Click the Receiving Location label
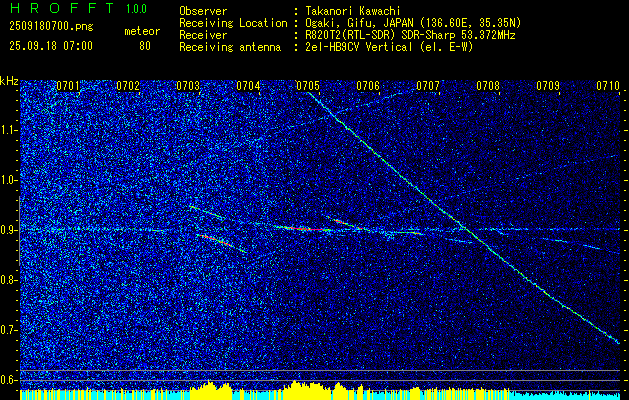The height and width of the screenshot is (400, 629). pos(233,23)
